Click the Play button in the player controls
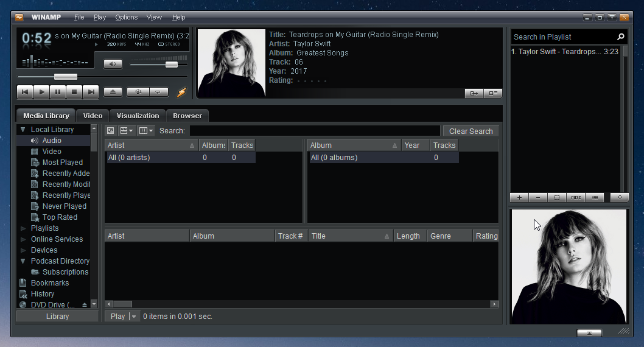644x347 pixels. click(41, 92)
